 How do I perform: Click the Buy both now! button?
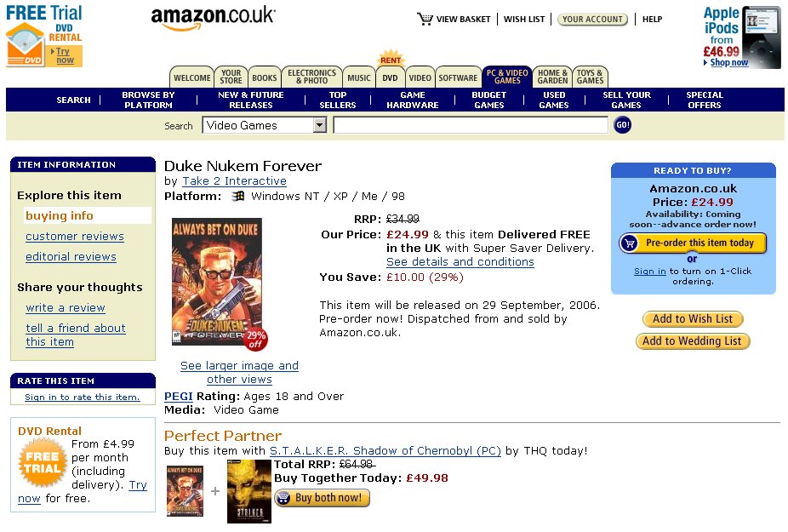click(x=322, y=498)
